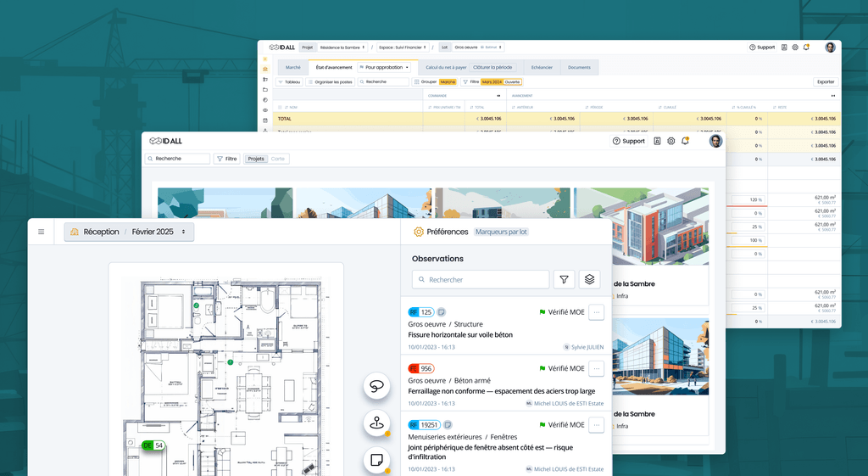Image resolution: width=868 pixels, height=476 pixels.
Task: Open the Tableau view dropdown
Action: (x=289, y=82)
